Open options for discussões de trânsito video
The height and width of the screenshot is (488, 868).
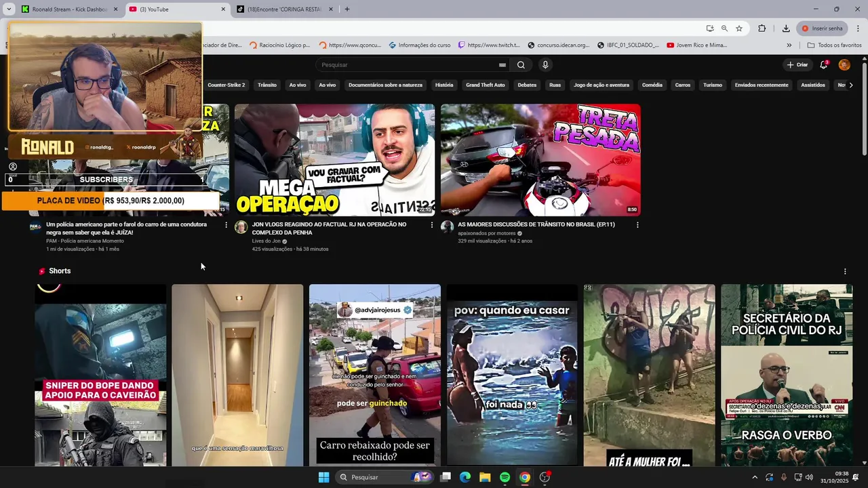(x=637, y=225)
